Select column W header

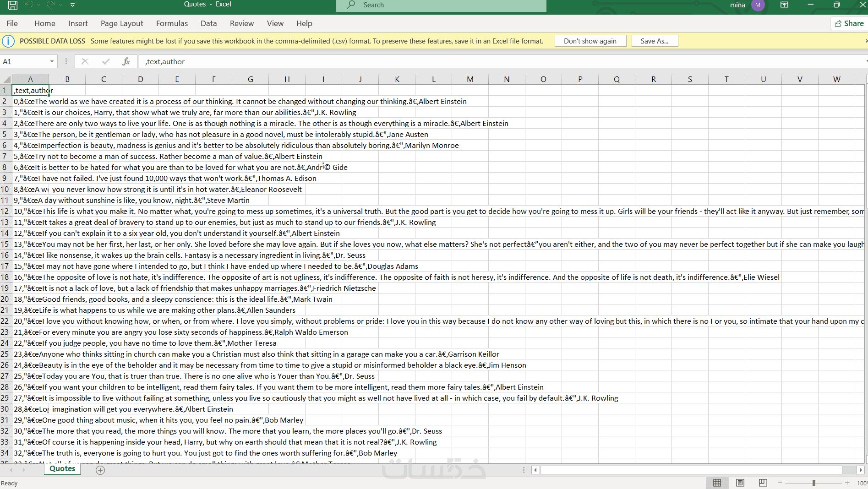point(836,79)
